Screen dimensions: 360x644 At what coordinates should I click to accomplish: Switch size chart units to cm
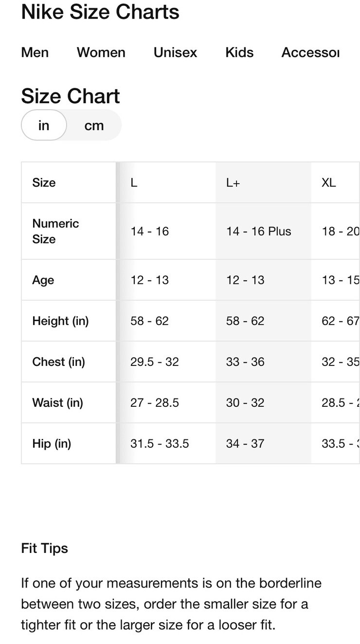point(94,125)
